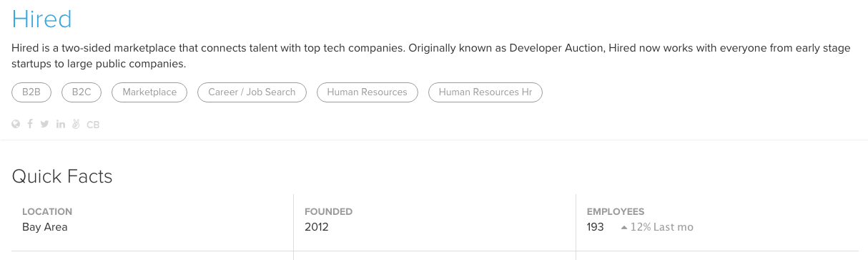This screenshot has width=868, height=260.
Task: Click the company description paragraph
Action: tap(431, 56)
